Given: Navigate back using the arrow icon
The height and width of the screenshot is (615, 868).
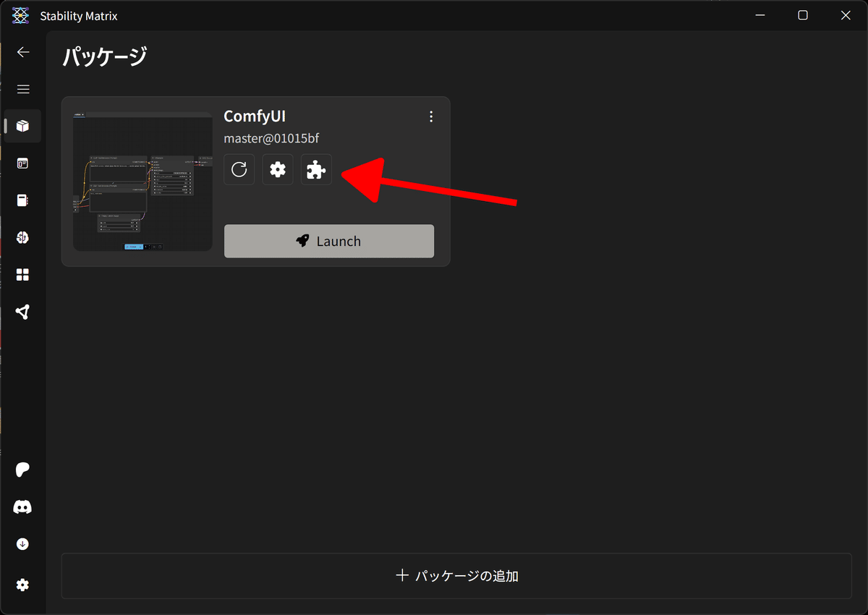Looking at the screenshot, I should 22,51.
